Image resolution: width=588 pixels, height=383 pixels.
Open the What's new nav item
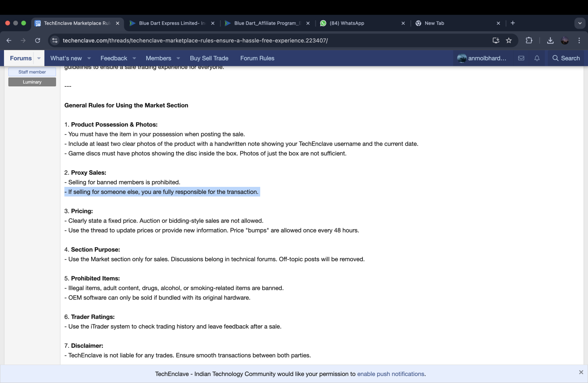point(66,58)
